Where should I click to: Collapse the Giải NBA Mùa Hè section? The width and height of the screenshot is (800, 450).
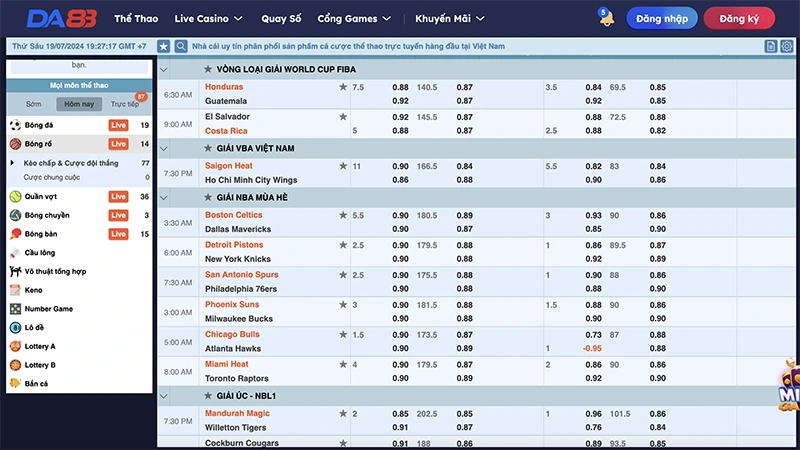coord(164,197)
